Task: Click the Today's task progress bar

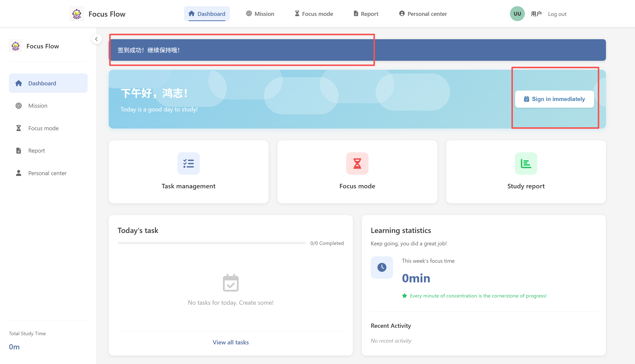Action: (x=211, y=243)
